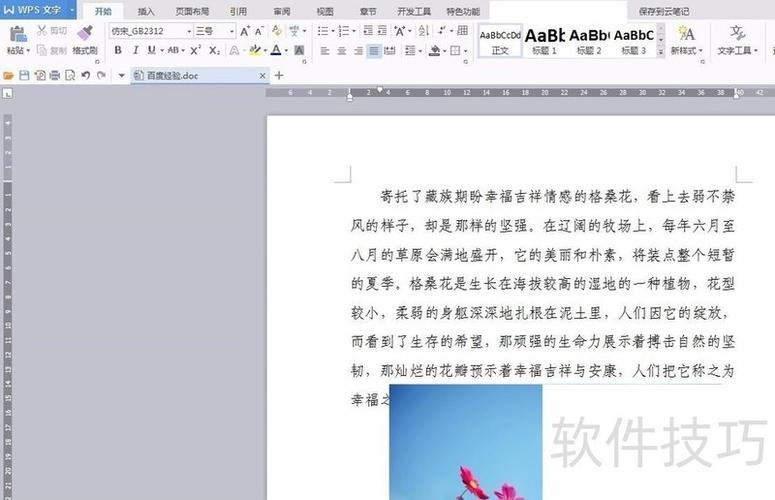775x500 pixels.
Task: Apply font color A swatch
Action: (x=276, y=50)
